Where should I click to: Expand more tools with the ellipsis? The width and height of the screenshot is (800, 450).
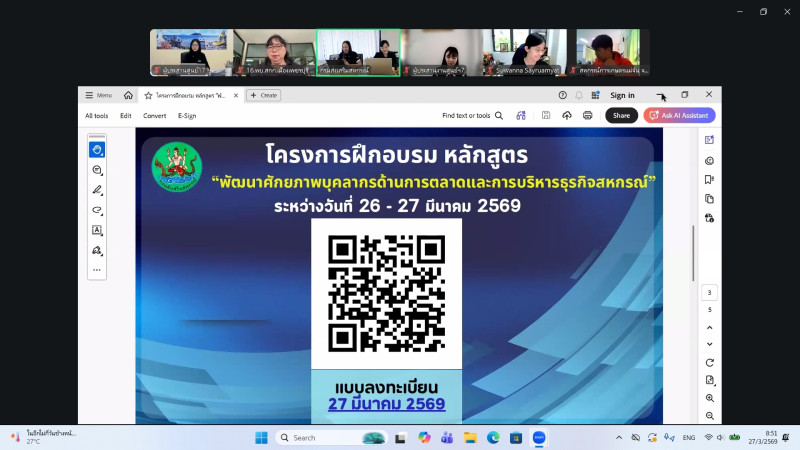97,270
